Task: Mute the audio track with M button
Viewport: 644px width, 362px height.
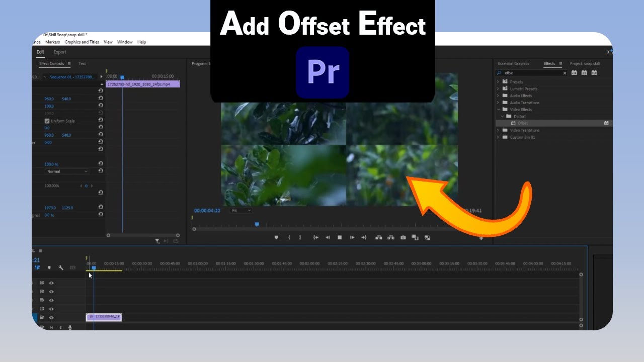Action: pos(51,327)
